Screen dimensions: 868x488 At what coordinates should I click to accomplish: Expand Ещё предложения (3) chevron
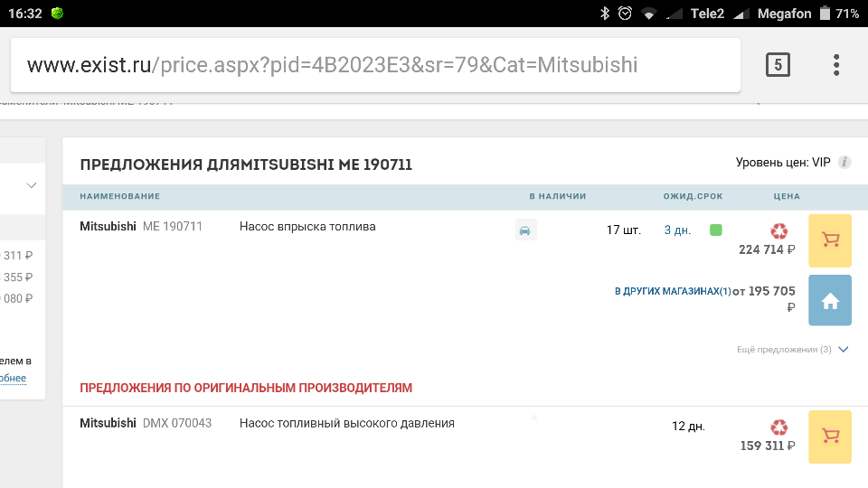pos(843,349)
